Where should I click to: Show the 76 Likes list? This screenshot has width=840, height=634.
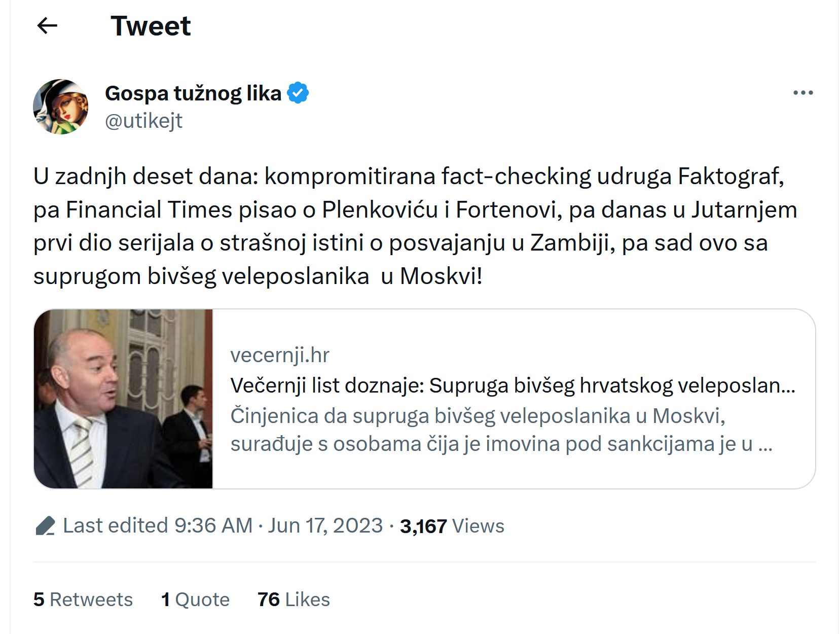point(294,600)
